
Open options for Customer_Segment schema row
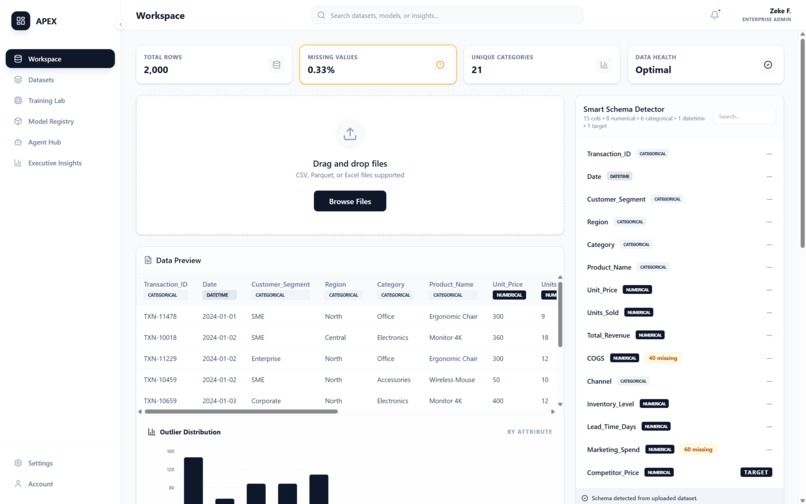click(769, 199)
